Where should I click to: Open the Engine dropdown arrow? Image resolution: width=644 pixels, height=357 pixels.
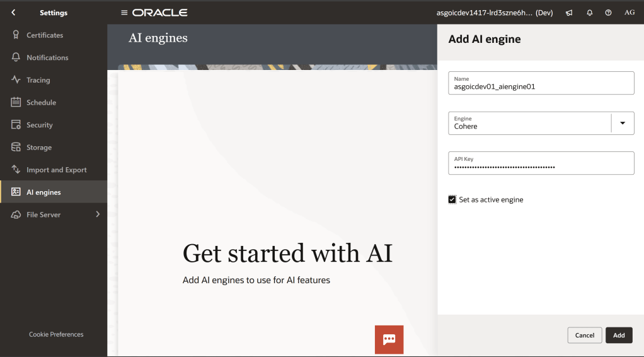click(x=623, y=123)
